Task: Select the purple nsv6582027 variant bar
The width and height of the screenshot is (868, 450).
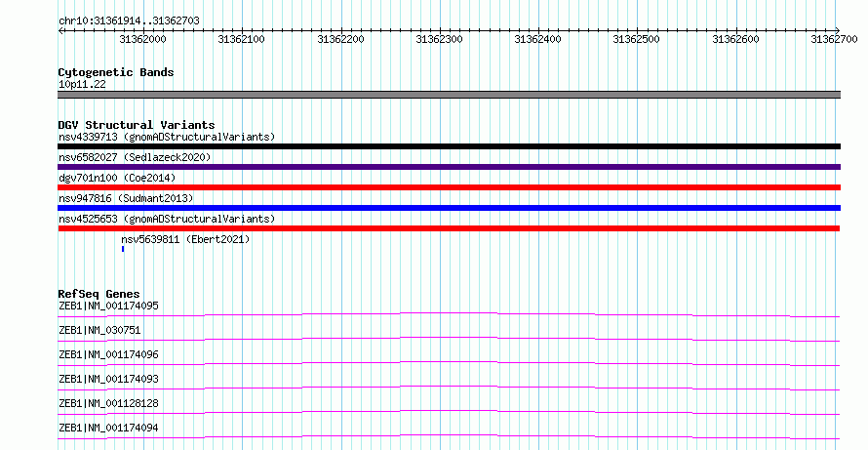Action: [449, 167]
